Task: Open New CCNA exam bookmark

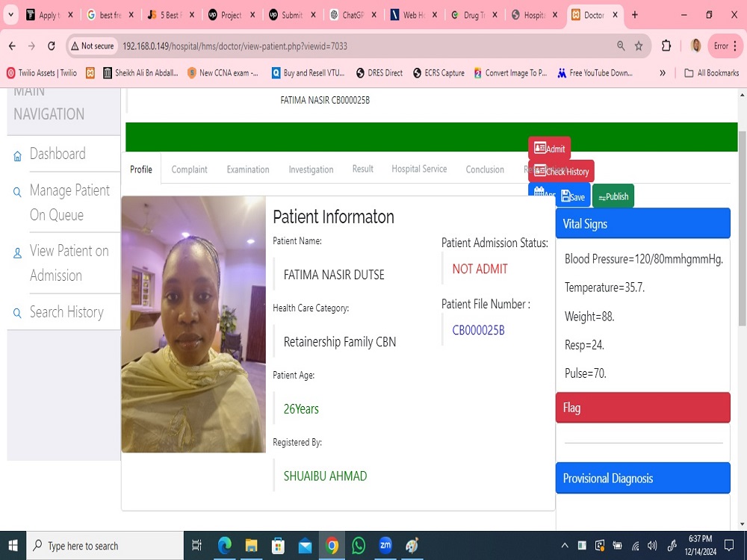Action: pos(223,73)
